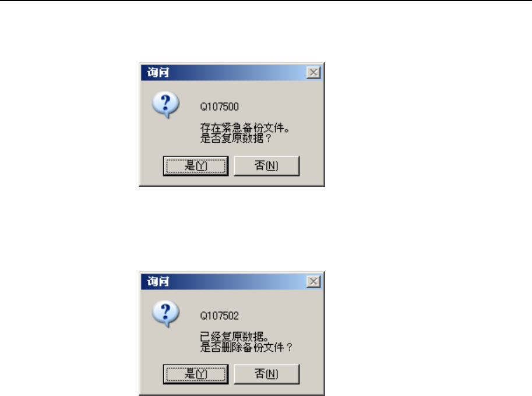Select the Q107500 message code text

(x=220, y=107)
